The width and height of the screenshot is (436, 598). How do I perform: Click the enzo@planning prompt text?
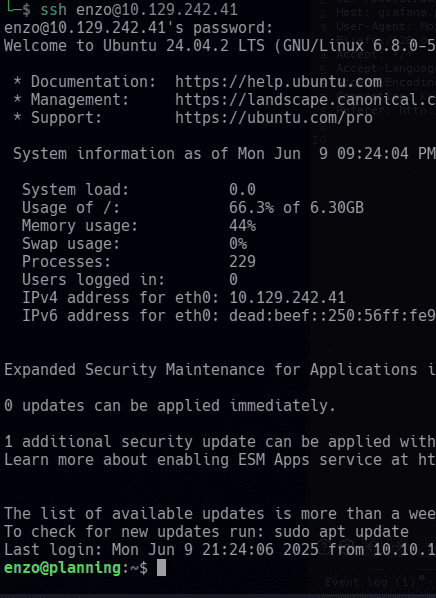(63, 568)
